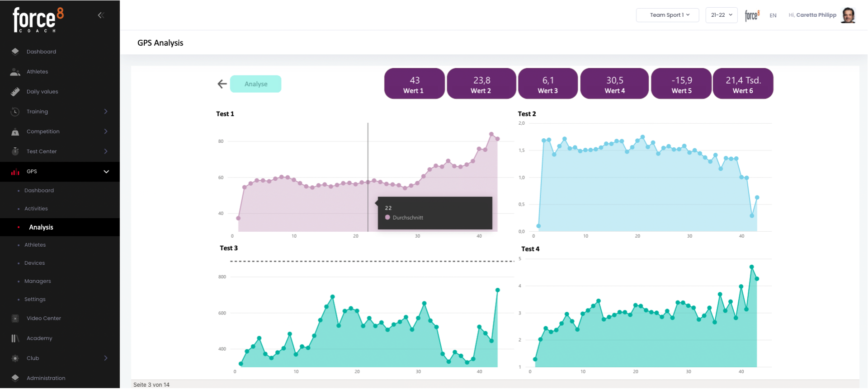Click the GPS Analysis page heading

[x=160, y=43]
